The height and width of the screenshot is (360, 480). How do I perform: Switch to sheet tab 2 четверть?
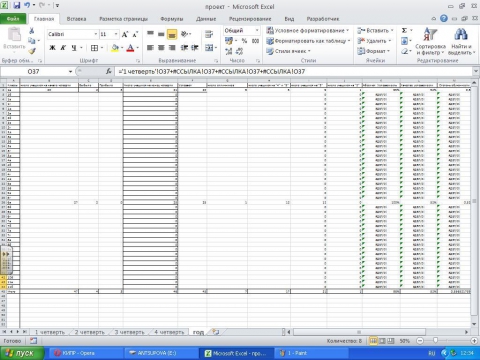tap(89, 332)
